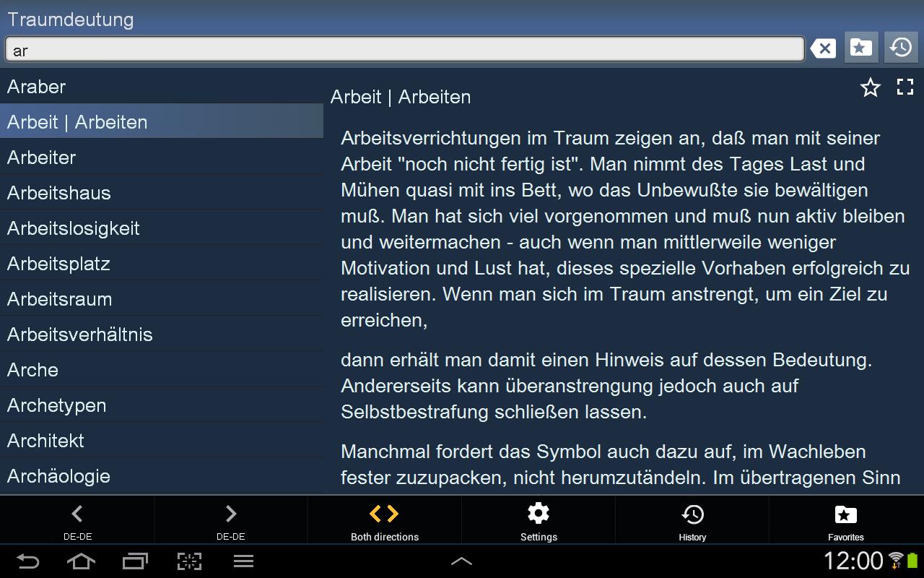Toggle Both directions search mode
Viewport: 924px width, 578px height.
coord(385,520)
